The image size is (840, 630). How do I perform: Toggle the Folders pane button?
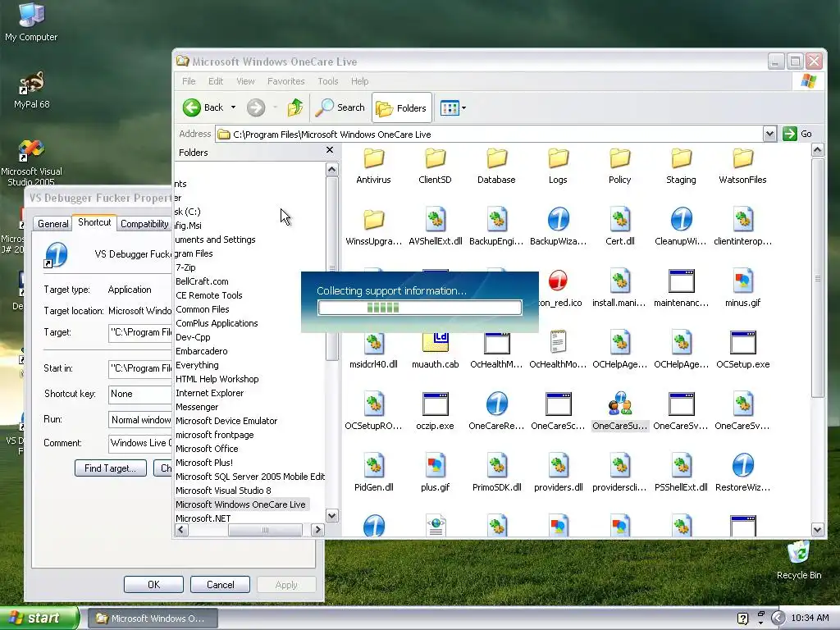coord(402,108)
